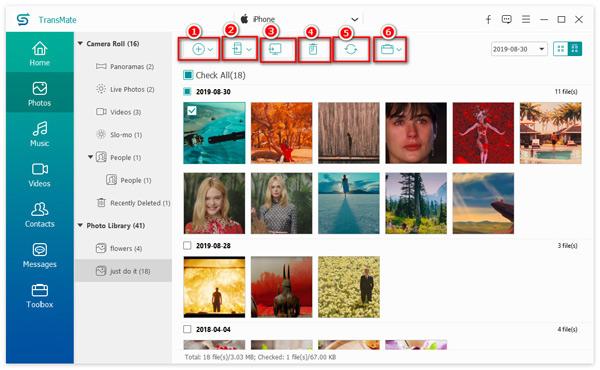Click the Facebook icon in title bar
600x370 pixels.
[488, 19]
